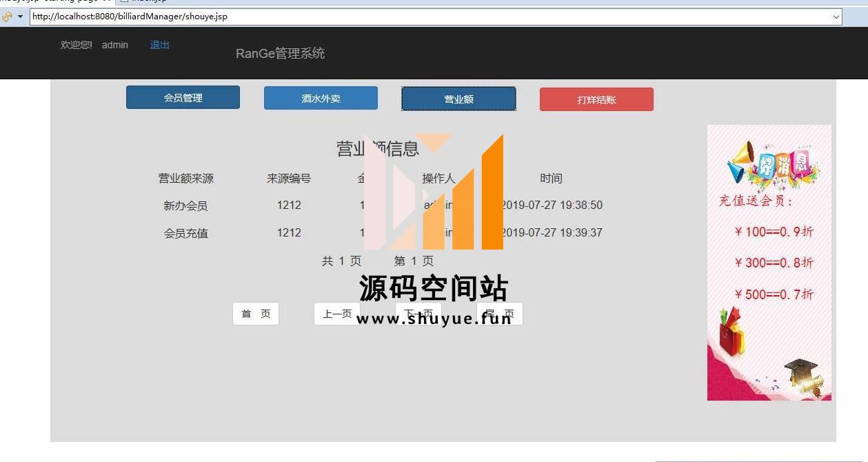This screenshot has width=868, height=462.
Task: Click the admin username in the header
Action: coord(115,45)
